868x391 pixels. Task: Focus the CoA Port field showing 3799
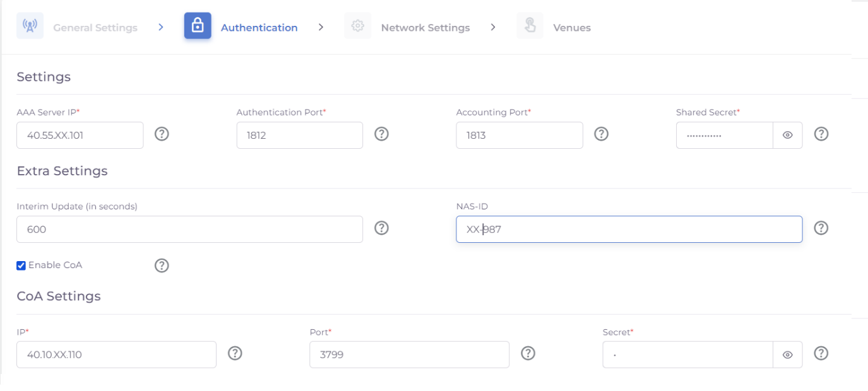[408, 354]
